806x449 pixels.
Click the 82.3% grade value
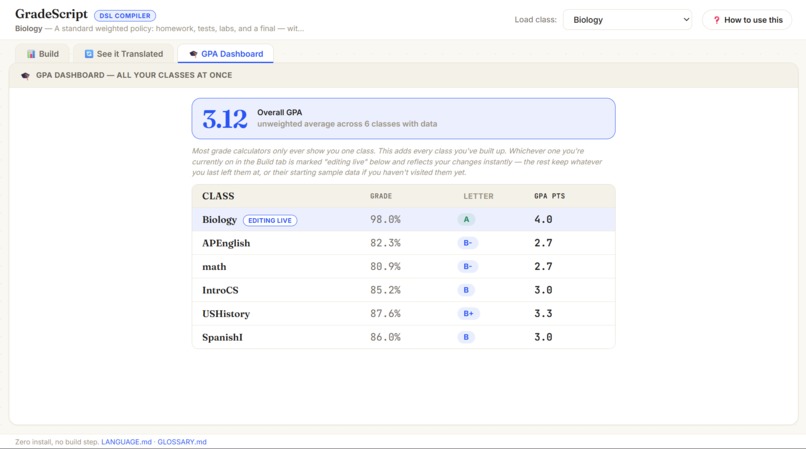pyautogui.click(x=386, y=243)
